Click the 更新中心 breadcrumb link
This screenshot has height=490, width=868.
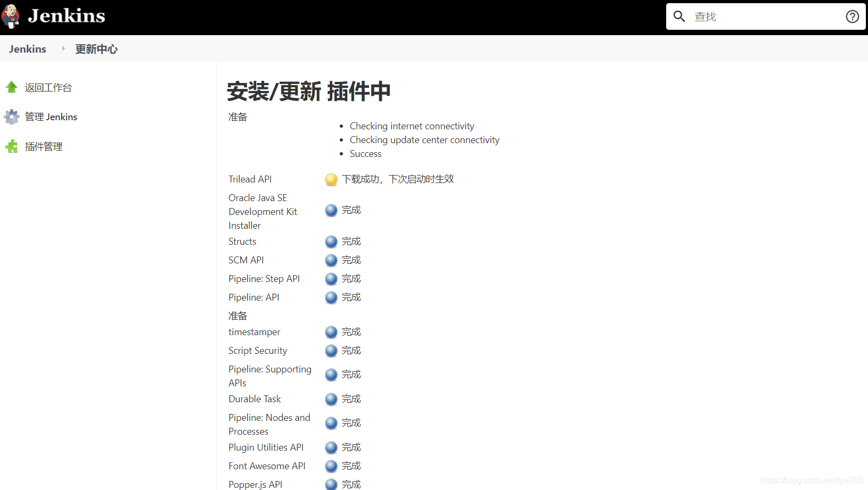96,49
